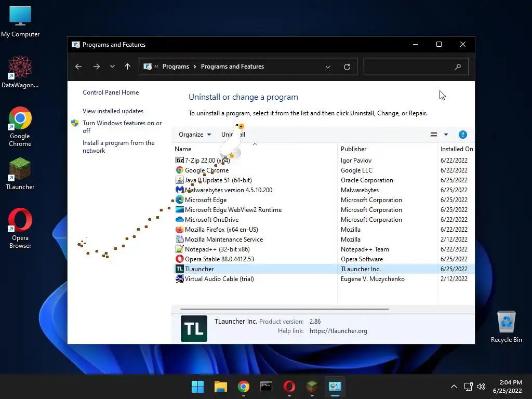
Task: Click the Minecraft block icon on taskbar
Action: click(312, 387)
